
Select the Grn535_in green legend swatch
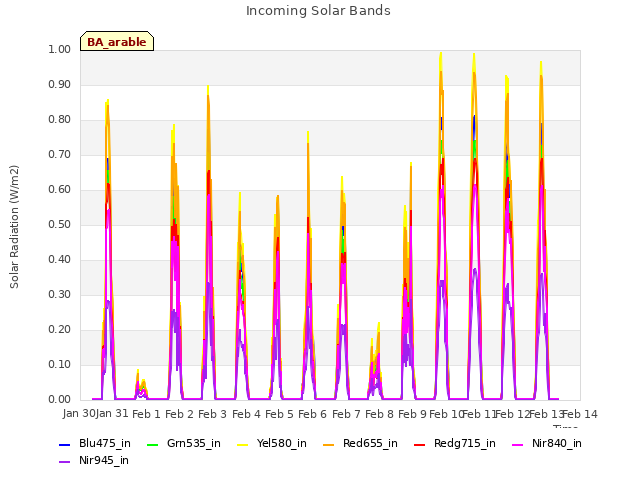coord(152,444)
